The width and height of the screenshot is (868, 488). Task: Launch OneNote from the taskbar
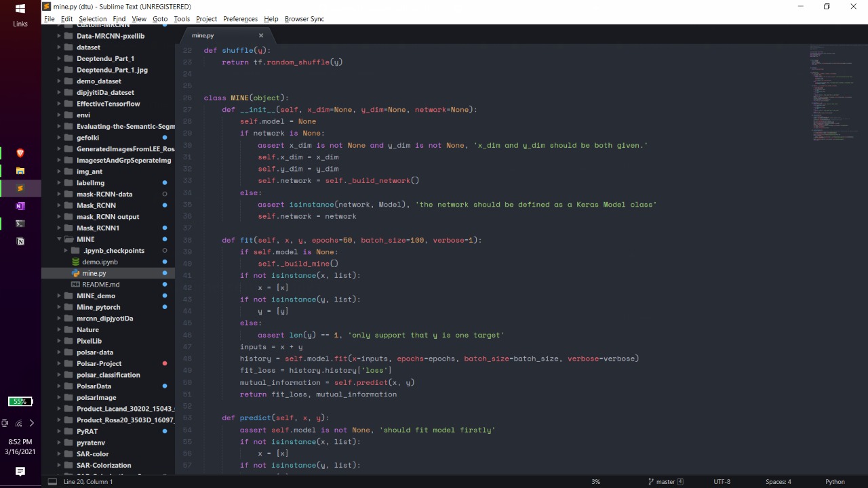coord(20,206)
